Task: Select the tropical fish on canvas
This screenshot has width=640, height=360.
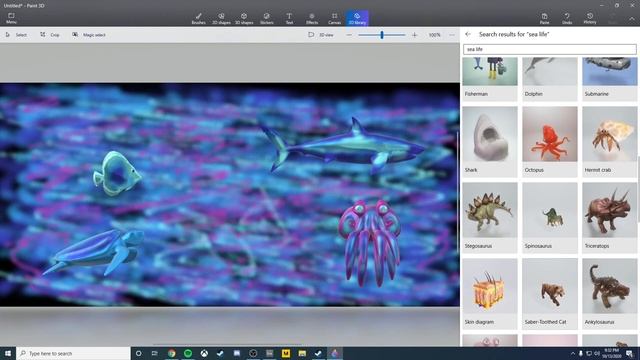Action: tap(116, 173)
